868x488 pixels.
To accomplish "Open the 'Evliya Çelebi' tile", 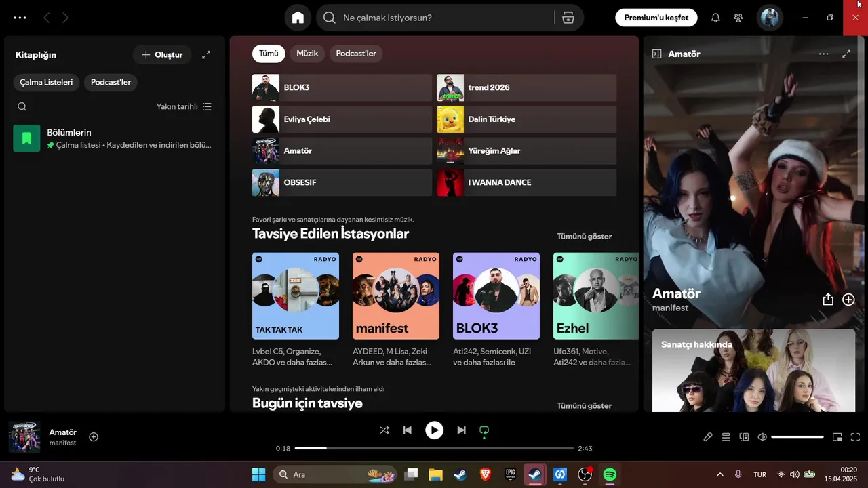I will click(342, 119).
